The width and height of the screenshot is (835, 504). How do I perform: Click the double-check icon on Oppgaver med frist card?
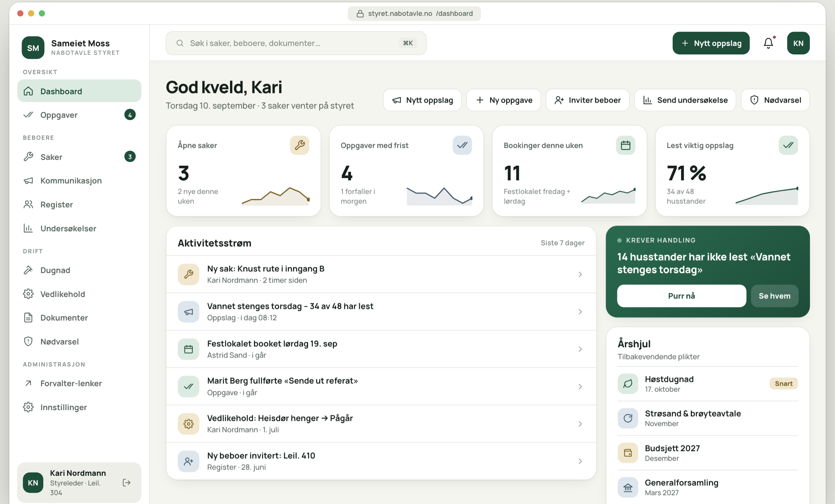point(462,145)
